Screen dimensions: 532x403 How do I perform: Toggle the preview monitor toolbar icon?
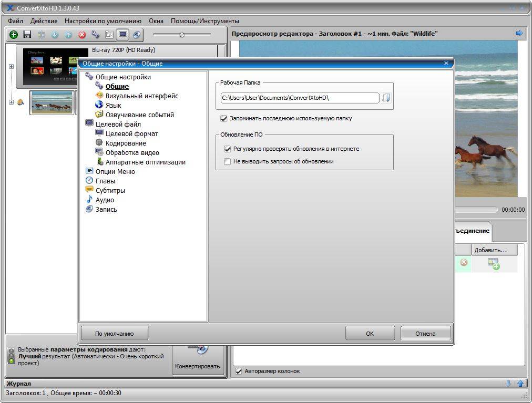pyautogui.click(x=123, y=34)
